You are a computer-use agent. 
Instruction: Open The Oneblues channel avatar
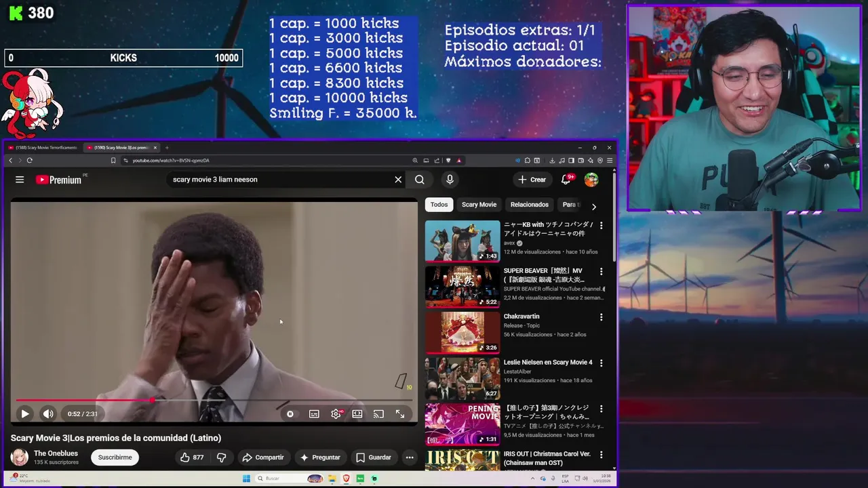click(x=19, y=457)
